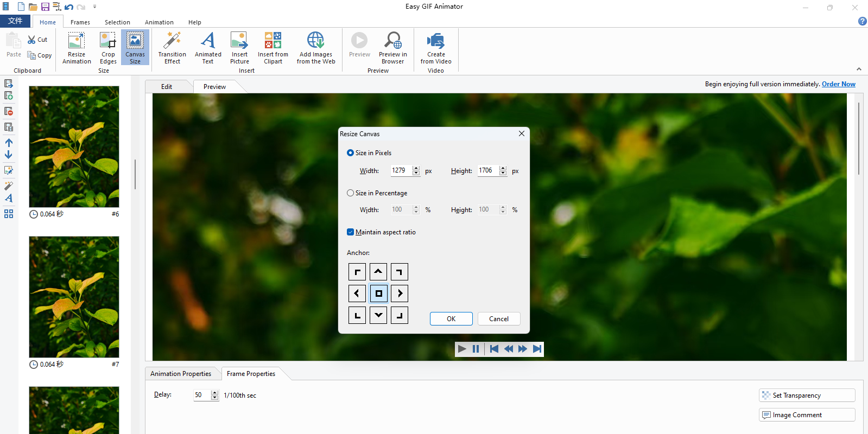Increase pixel Width using up spinner

pos(416,168)
